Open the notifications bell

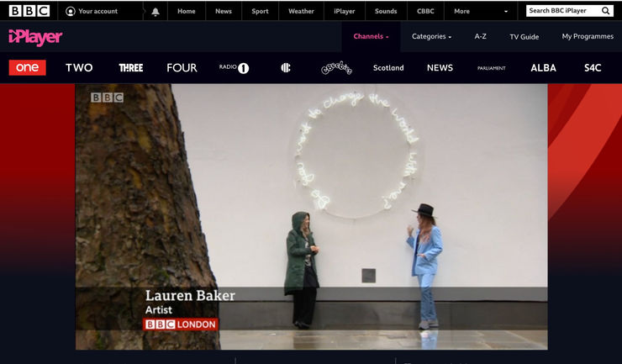[155, 12]
